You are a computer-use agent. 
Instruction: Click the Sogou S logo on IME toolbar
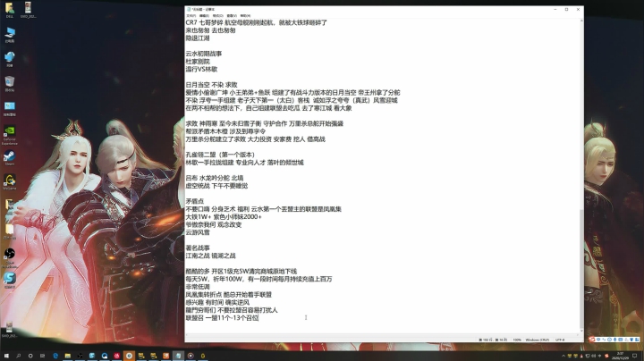pyautogui.click(x=592, y=340)
